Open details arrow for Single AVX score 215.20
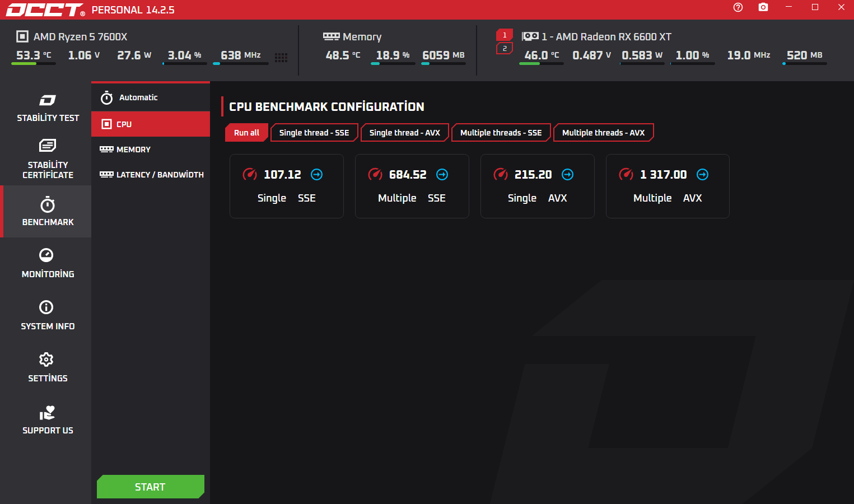 pos(568,175)
